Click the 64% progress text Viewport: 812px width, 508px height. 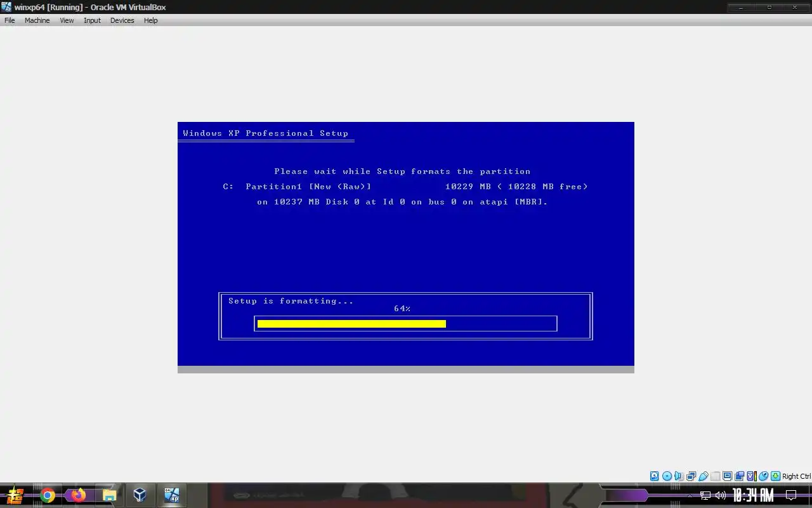(402, 309)
